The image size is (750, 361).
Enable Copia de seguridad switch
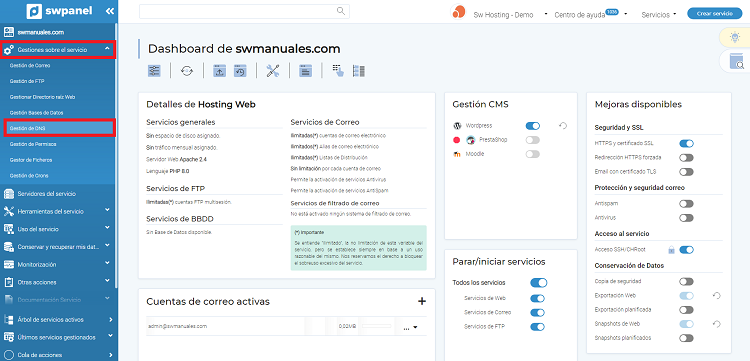[686, 282]
